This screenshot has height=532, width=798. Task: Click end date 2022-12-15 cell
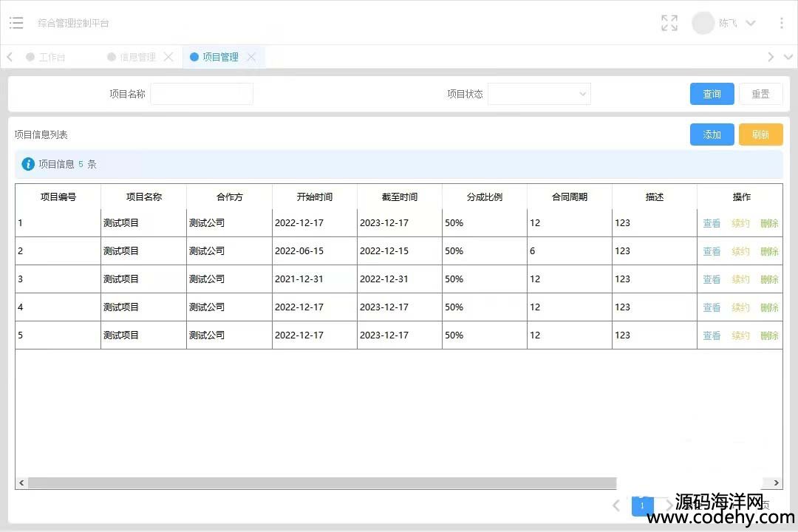pos(400,251)
